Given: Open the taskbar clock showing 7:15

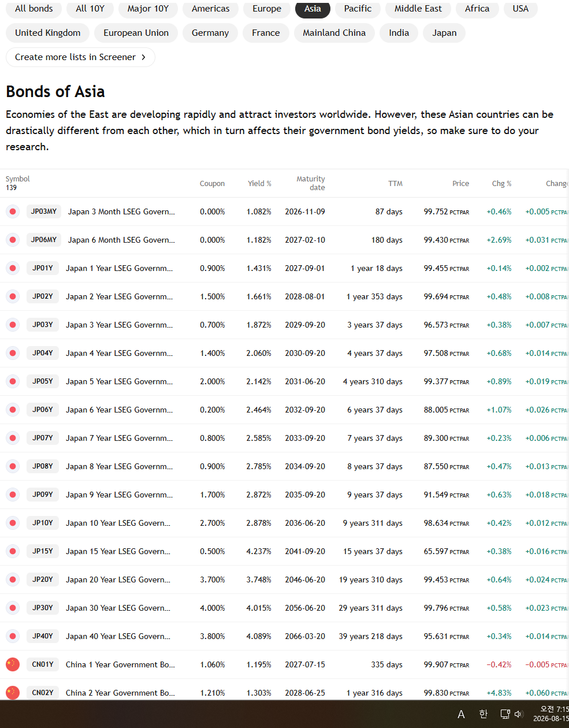Looking at the screenshot, I should point(552,714).
